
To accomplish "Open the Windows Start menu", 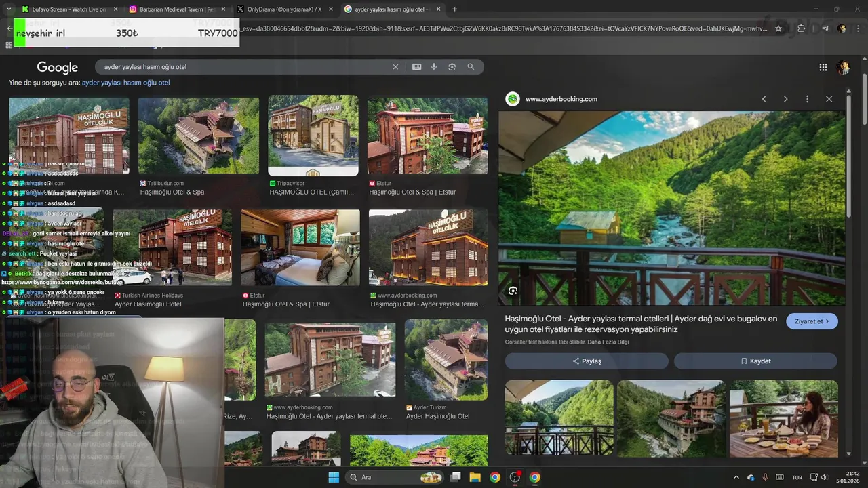I will point(334,477).
